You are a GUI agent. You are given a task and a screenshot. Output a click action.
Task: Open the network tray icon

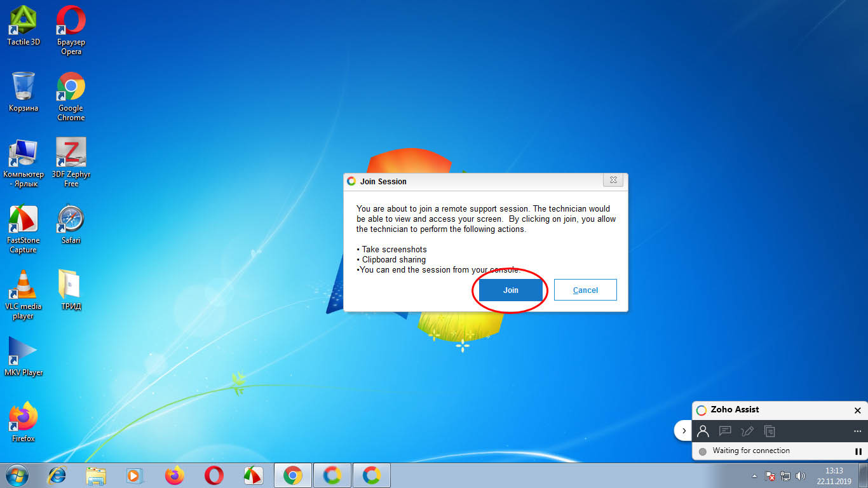pyautogui.click(x=785, y=476)
